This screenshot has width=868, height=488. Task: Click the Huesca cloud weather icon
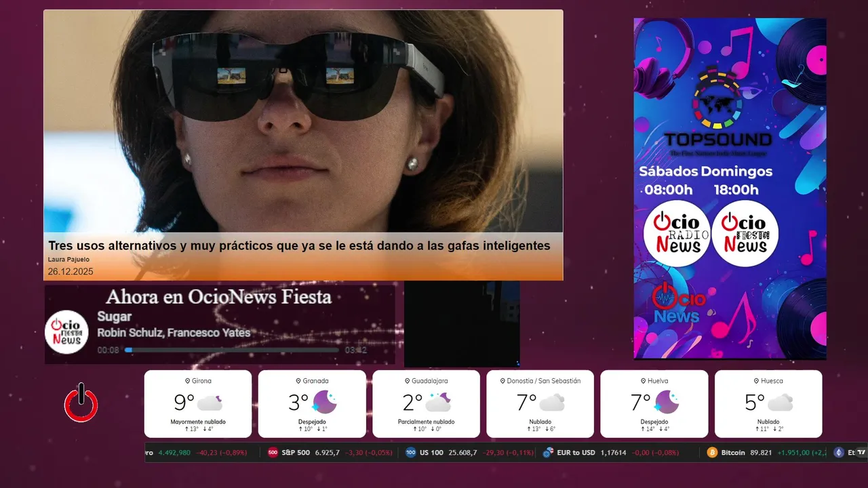coord(781,403)
